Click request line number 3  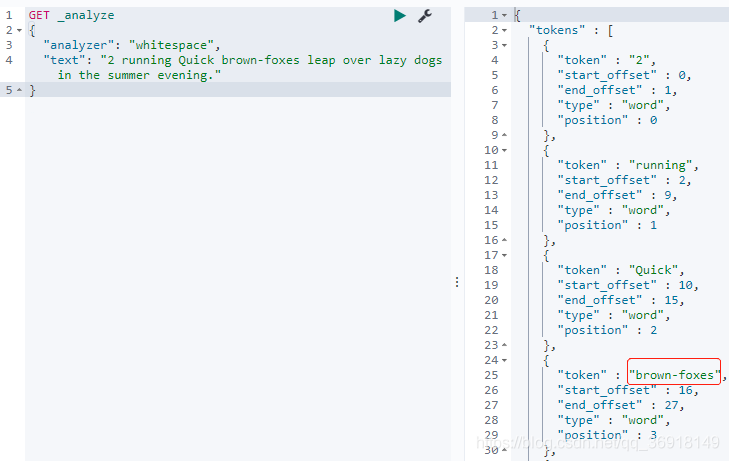[x=9, y=45]
